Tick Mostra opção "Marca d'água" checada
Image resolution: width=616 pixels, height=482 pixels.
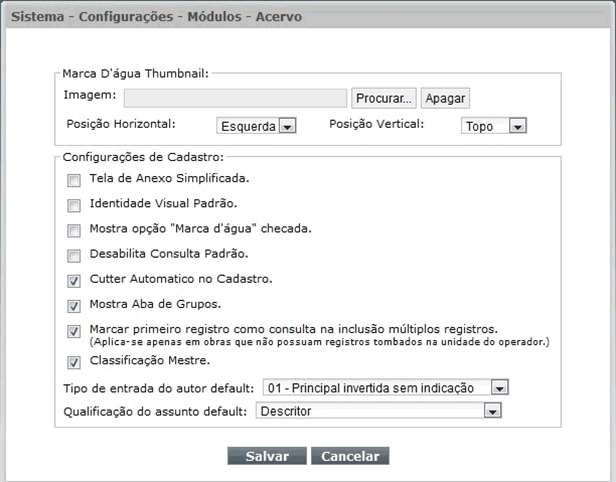[74, 231]
